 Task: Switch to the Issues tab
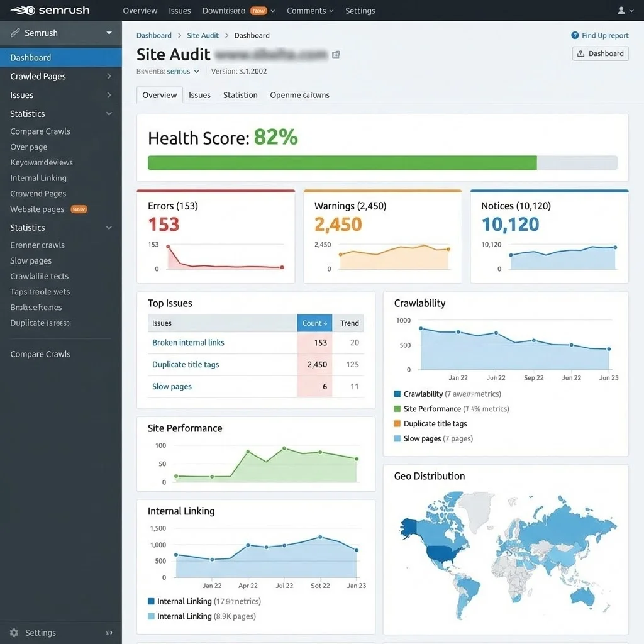pos(199,95)
